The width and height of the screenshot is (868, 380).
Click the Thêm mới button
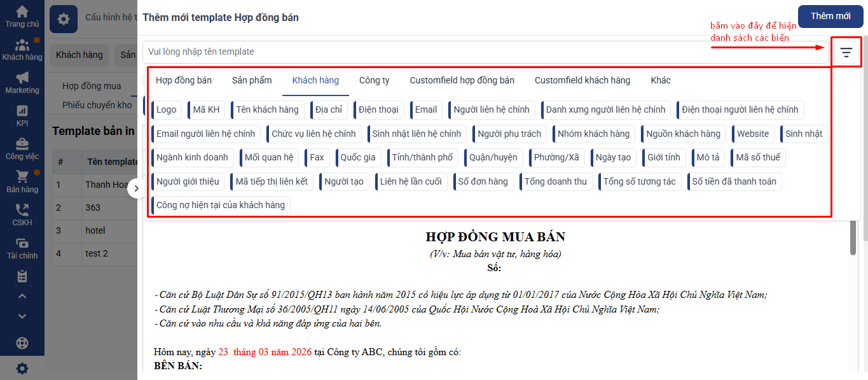pos(830,16)
